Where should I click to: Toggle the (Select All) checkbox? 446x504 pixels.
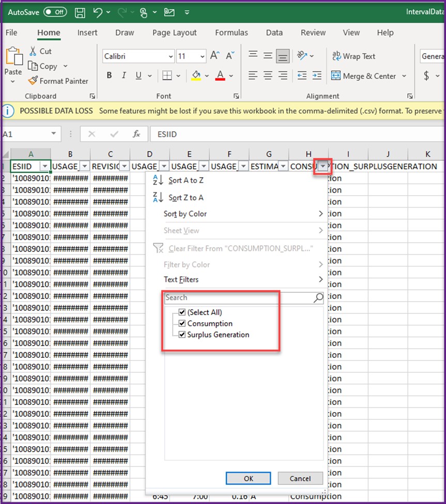point(182,312)
